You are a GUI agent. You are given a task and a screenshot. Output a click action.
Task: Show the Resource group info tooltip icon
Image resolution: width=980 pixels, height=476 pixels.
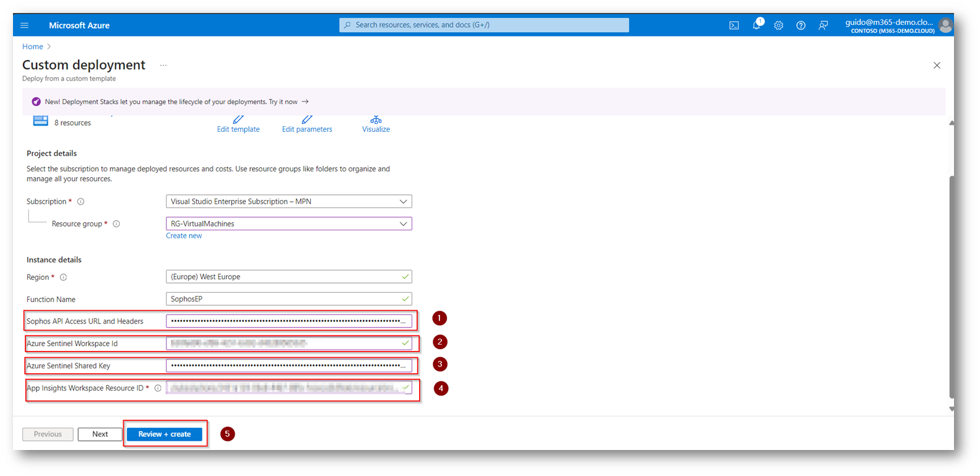tap(116, 224)
